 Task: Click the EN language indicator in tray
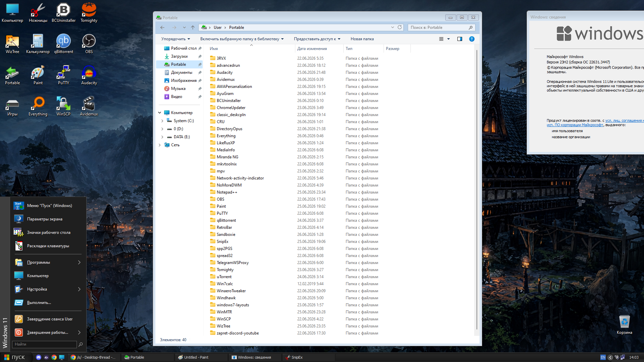tap(603, 357)
